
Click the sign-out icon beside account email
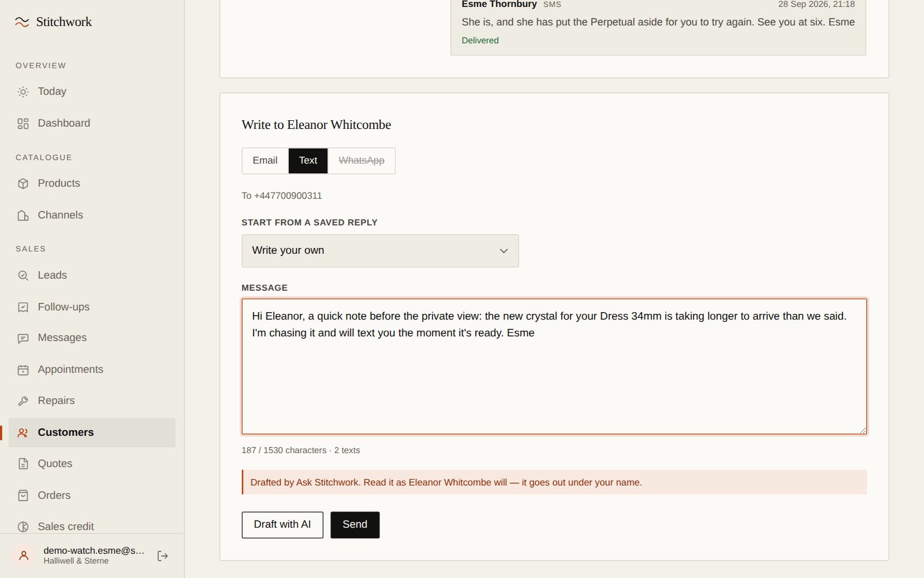[163, 556]
